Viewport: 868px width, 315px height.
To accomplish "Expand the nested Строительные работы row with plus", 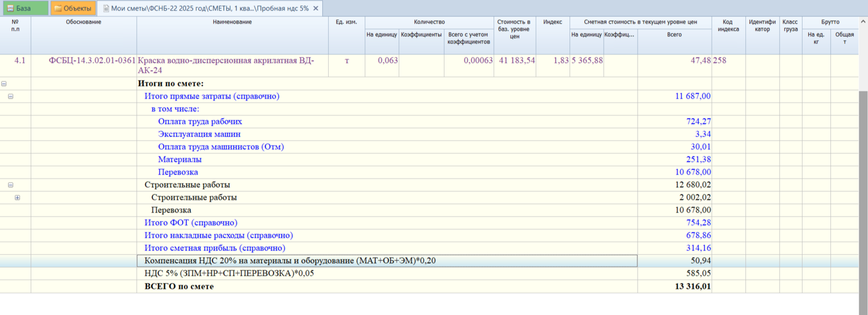I will (17, 198).
